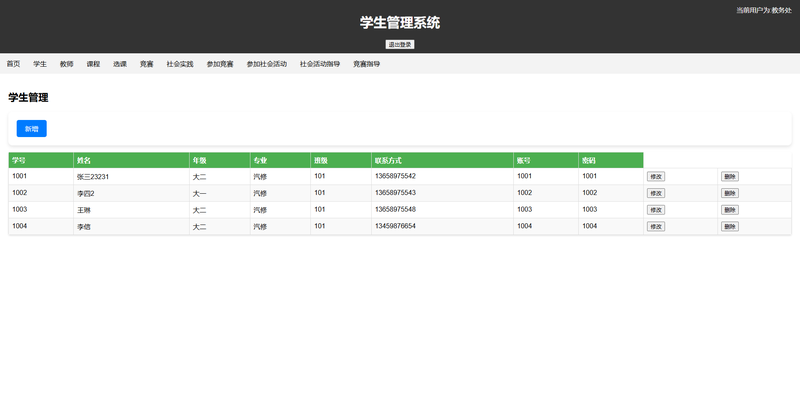This screenshot has height=397, width=800.
Task: Open the 首页 nav item
Action: [x=13, y=64]
